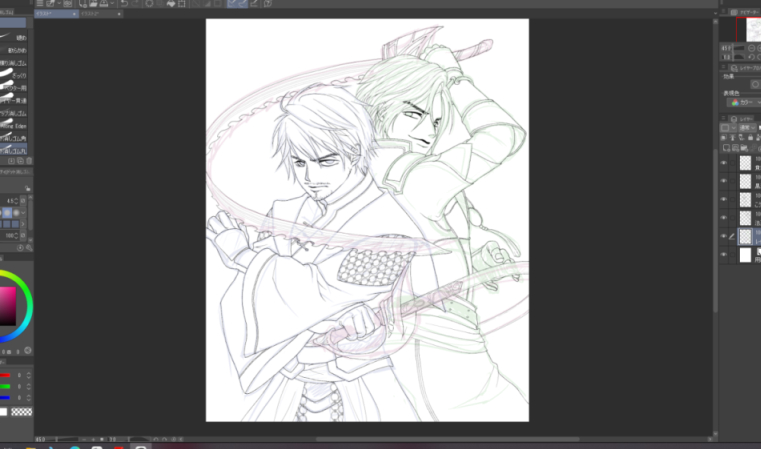This screenshot has height=449, width=761.
Task: Click the duplicate sub tool icon below the eraser list
Action: tap(20, 161)
